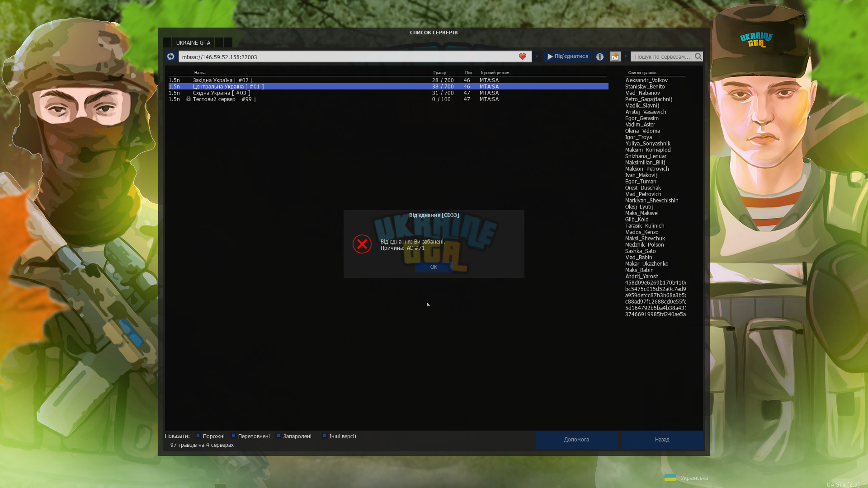This screenshot has height=488, width=868.
Task: Click player Yuliya_Sonyashnik in the list
Action: click(x=648, y=143)
